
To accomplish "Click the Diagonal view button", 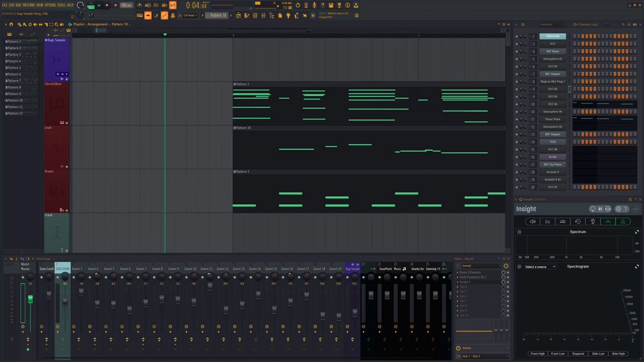I will click(x=579, y=353).
